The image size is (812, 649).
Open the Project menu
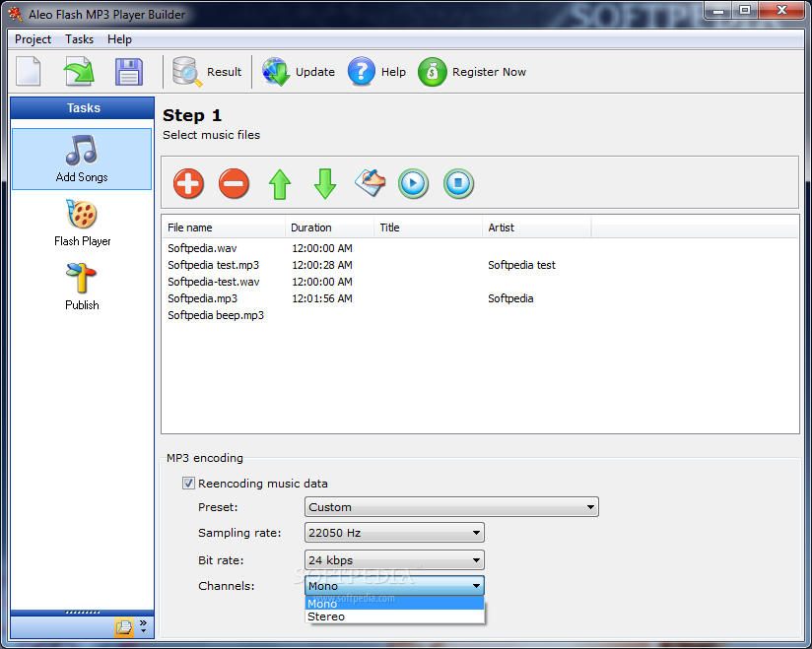34,39
